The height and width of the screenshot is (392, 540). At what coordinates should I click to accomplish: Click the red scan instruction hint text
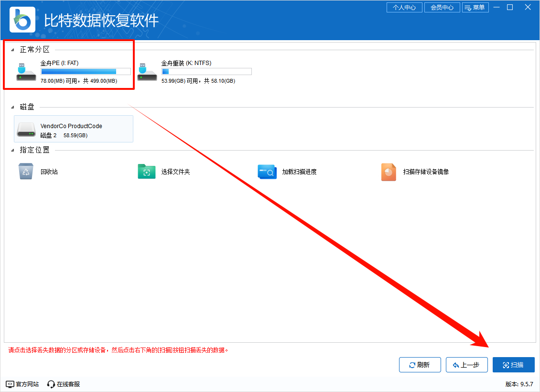tap(118, 350)
